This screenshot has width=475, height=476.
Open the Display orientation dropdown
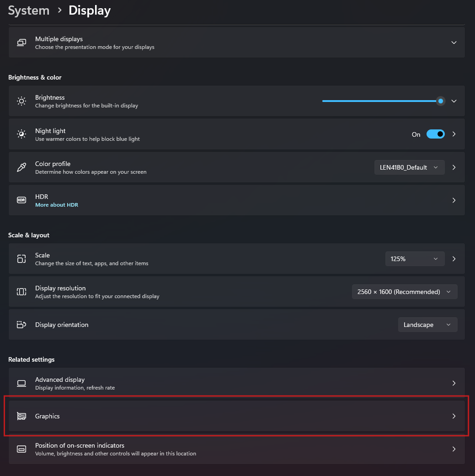point(427,324)
